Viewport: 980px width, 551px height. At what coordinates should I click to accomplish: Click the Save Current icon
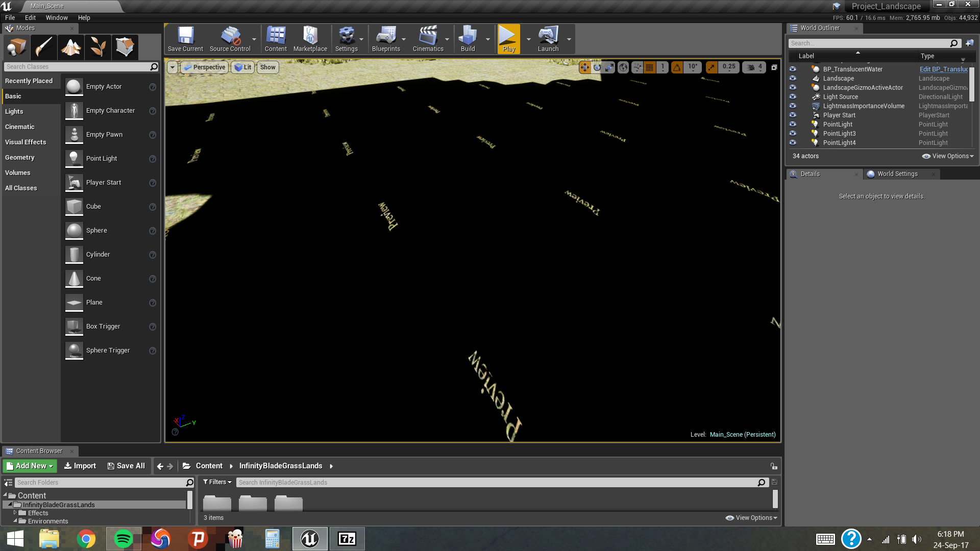tap(185, 39)
